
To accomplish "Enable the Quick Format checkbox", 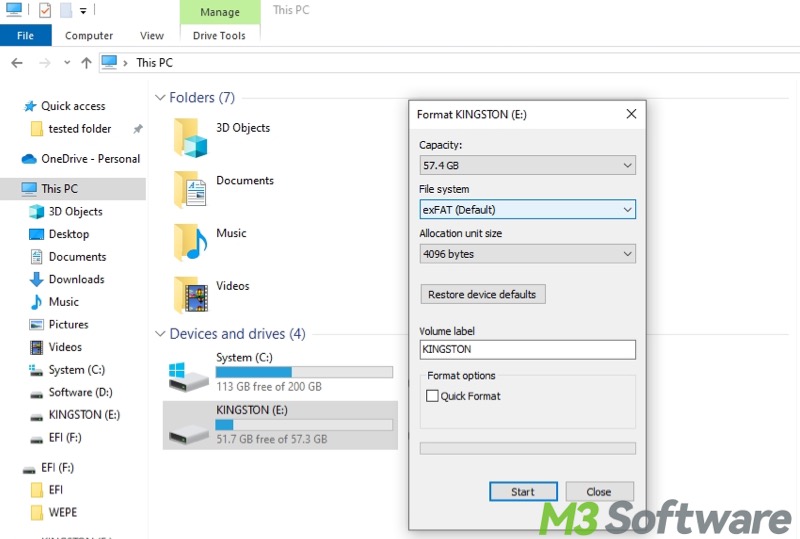I will 432,396.
